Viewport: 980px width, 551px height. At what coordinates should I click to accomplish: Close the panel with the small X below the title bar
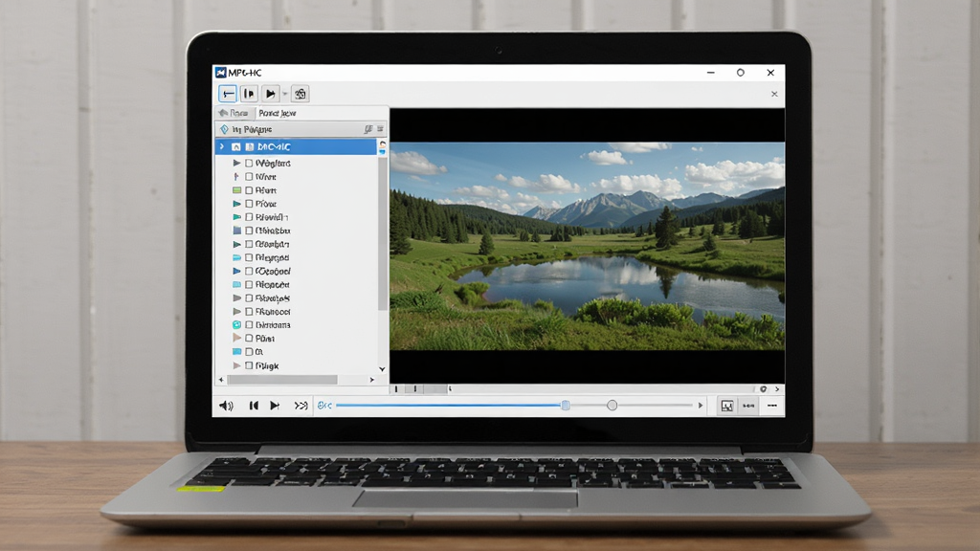774,94
